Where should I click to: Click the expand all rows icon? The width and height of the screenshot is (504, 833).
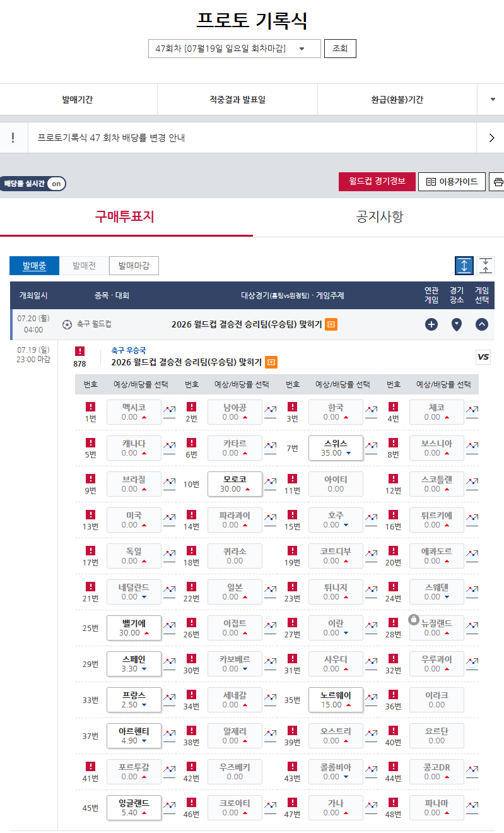tap(464, 266)
